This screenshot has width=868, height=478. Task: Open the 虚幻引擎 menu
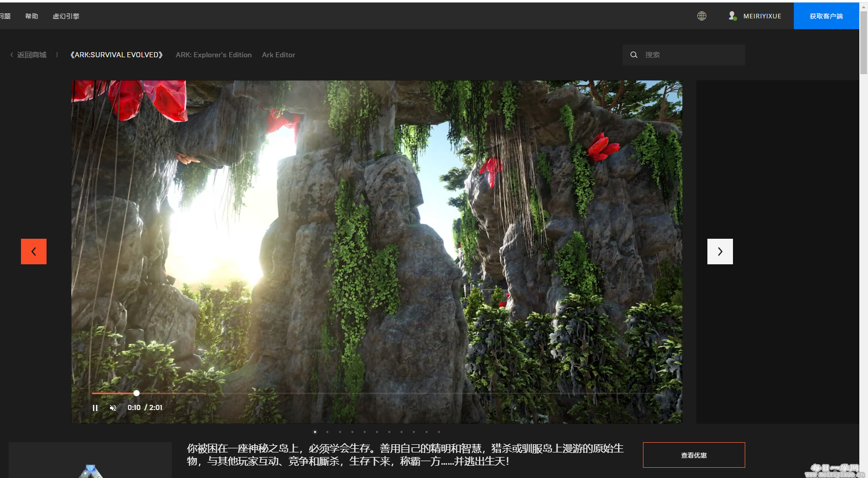pos(66,16)
